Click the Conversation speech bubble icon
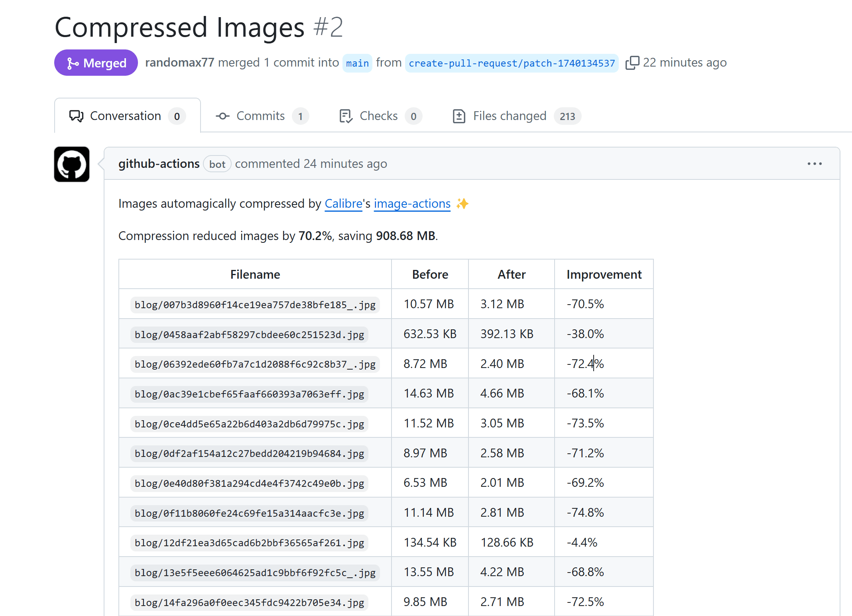 point(76,116)
